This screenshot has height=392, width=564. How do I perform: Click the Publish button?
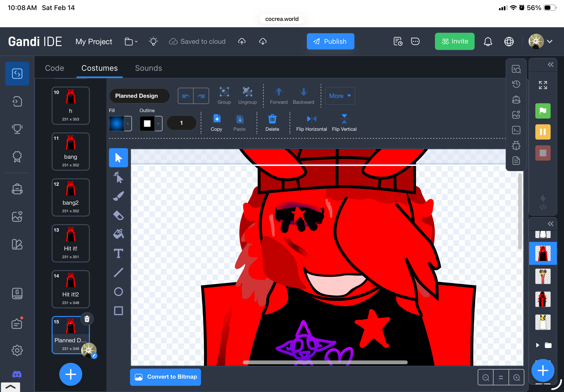330,42
